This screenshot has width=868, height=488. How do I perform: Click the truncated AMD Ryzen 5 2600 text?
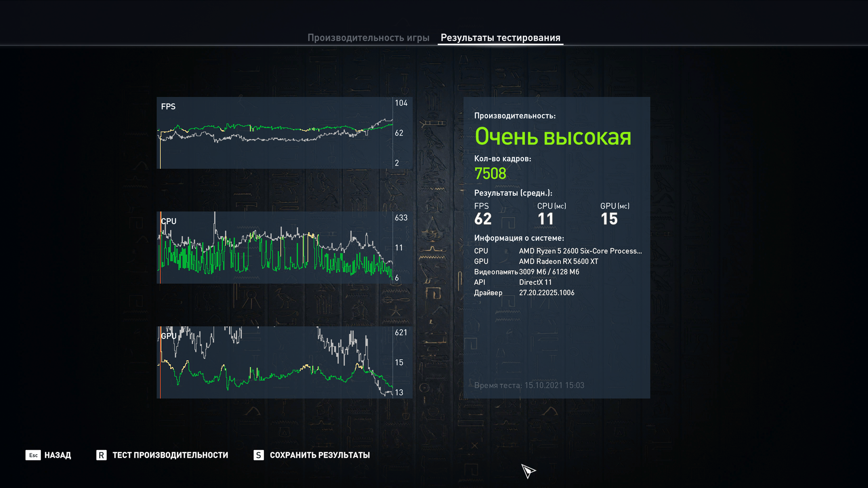(x=580, y=251)
